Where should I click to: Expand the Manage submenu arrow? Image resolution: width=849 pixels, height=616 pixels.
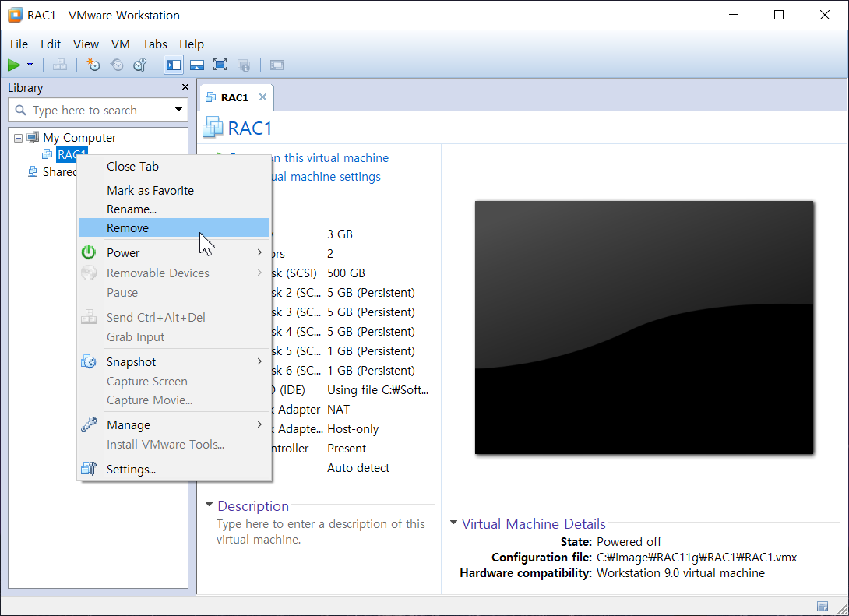click(x=259, y=424)
